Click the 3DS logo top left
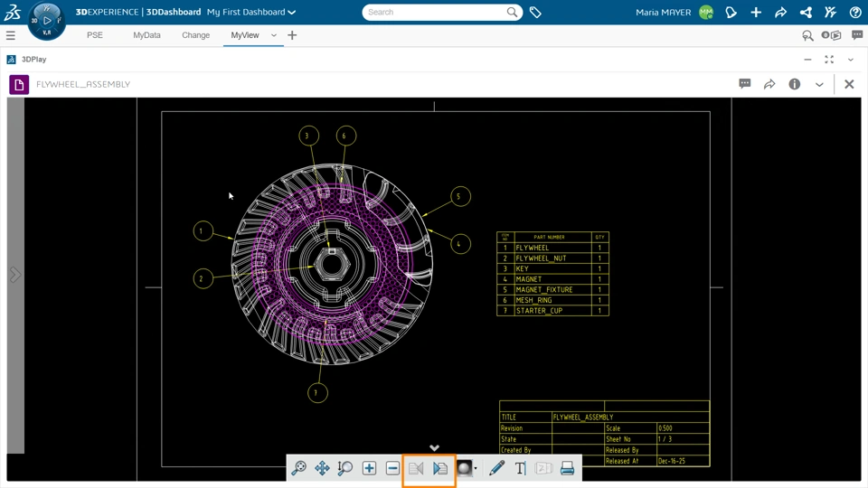Screen dimensions: 868x488 coord(12,12)
